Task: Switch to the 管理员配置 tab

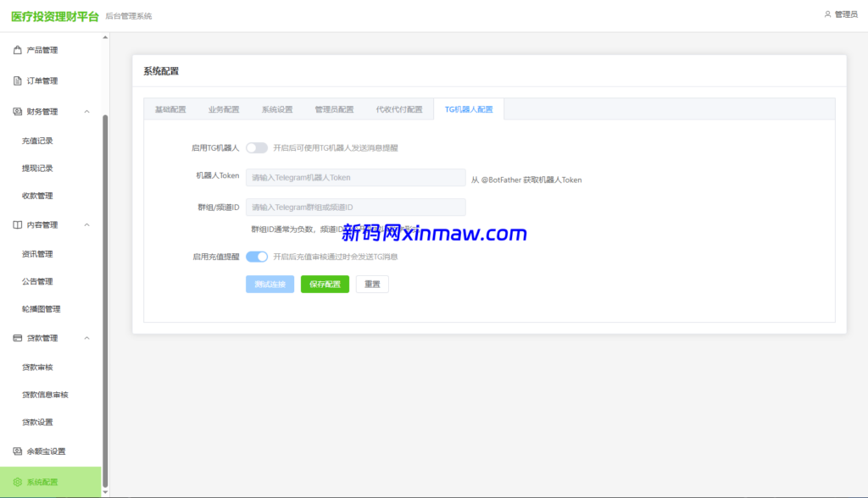Action: 334,109
